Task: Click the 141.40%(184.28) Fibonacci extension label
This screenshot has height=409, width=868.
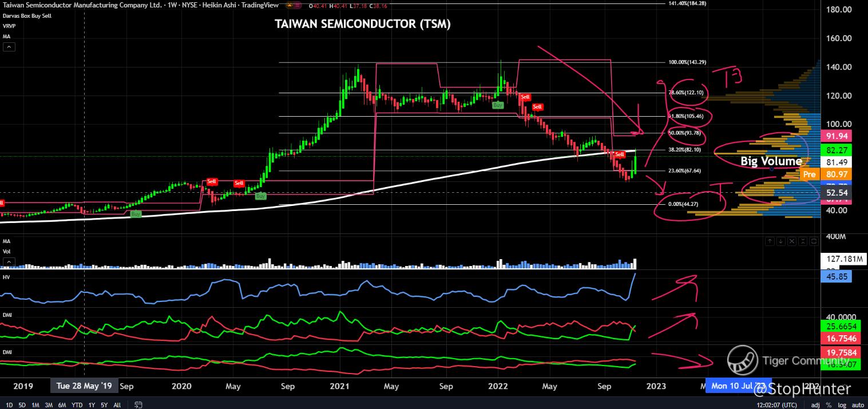Action: pos(687,3)
